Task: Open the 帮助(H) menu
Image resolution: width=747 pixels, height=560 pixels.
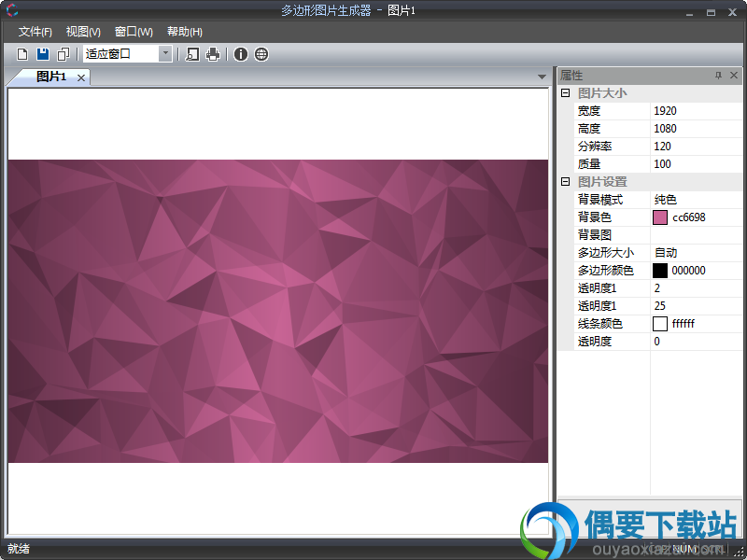Action: coord(185,32)
